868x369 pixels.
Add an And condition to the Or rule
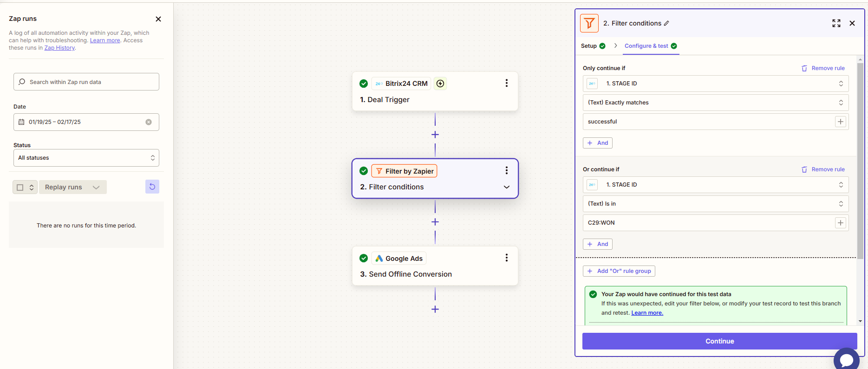point(598,244)
